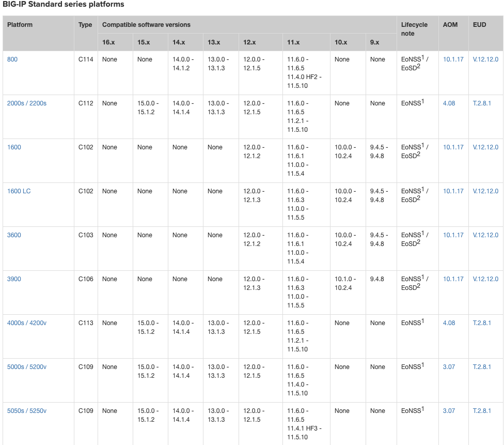The width and height of the screenshot is (504, 445).
Task: Click the Type column header
Action: point(86,33)
